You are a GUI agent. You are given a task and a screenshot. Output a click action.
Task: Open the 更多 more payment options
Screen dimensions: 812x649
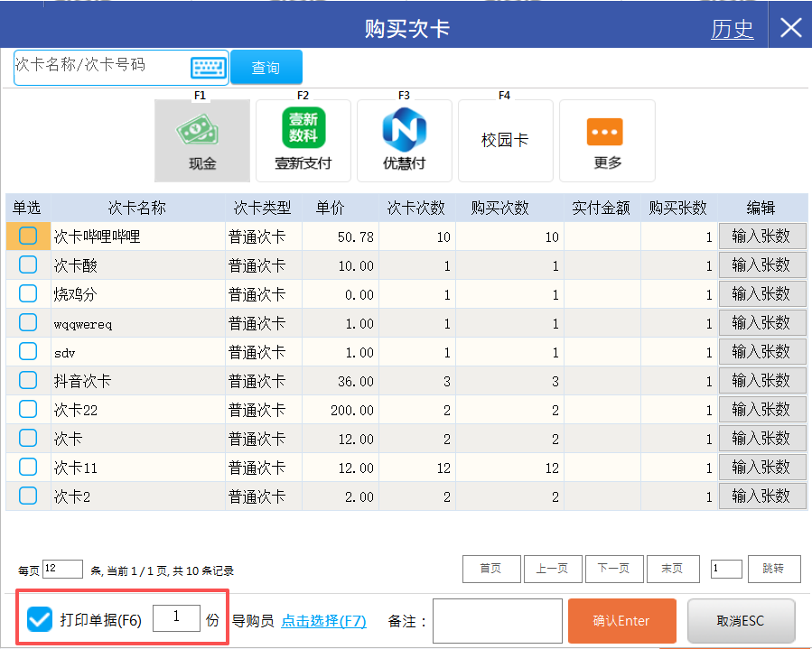click(607, 140)
